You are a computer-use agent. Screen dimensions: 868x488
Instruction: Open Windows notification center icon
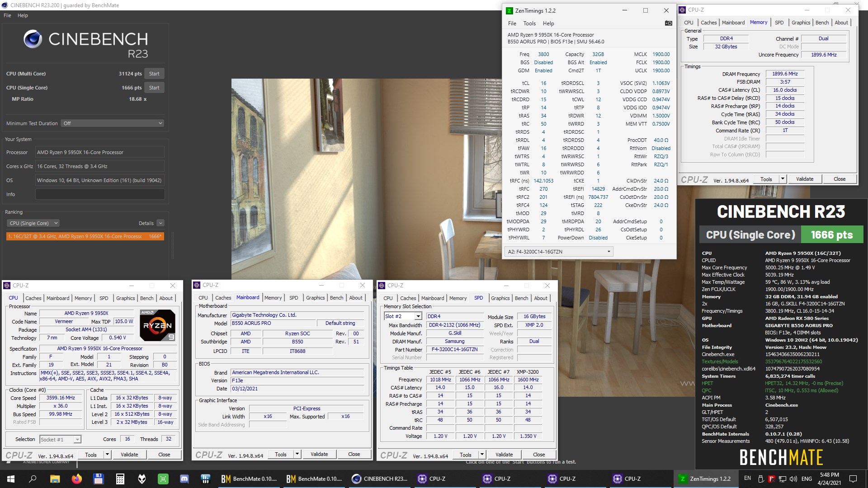click(x=853, y=479)
